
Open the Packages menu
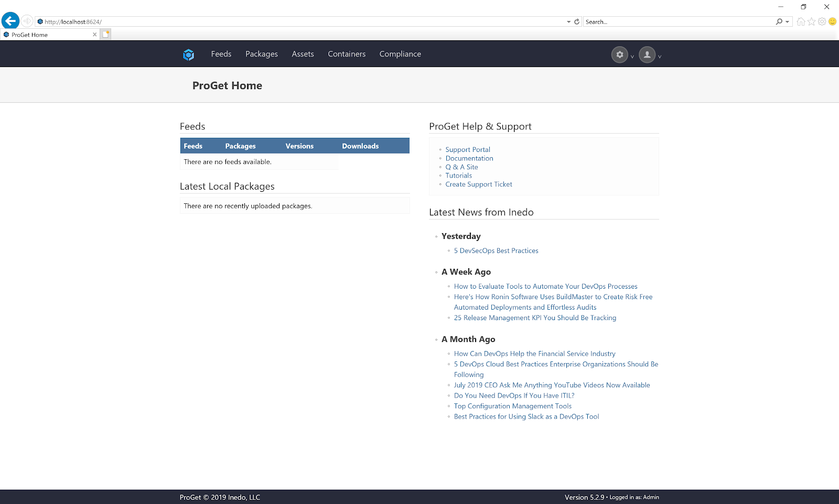262,54
